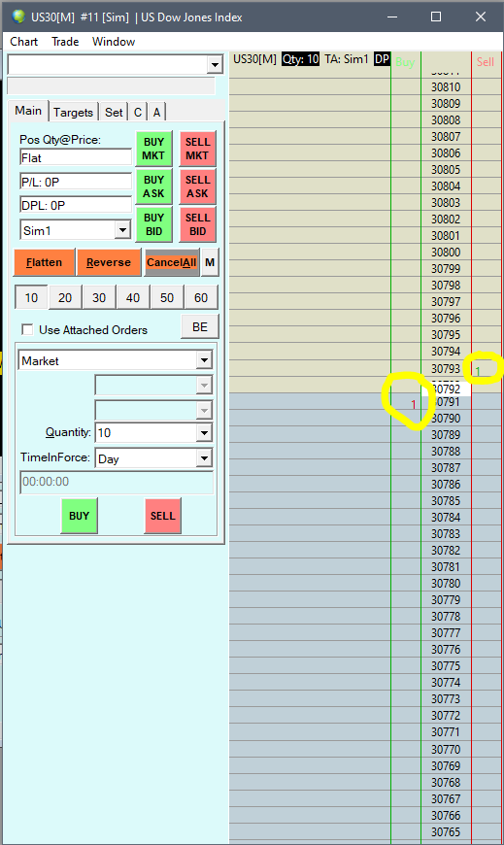This screenshot has width=504, height=845.
Task: Click price 30780 in the ladder
Action: 446,583
